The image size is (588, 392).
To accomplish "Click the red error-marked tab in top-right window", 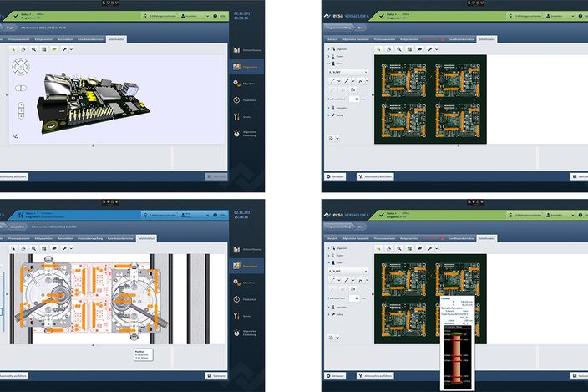I will tap(433, 39).
